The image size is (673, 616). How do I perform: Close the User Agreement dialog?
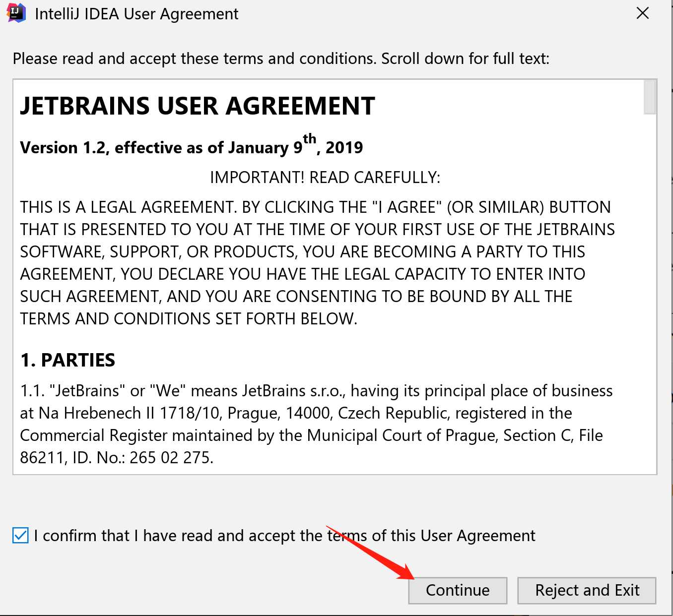pyautogui.click(x=643, y=13)
